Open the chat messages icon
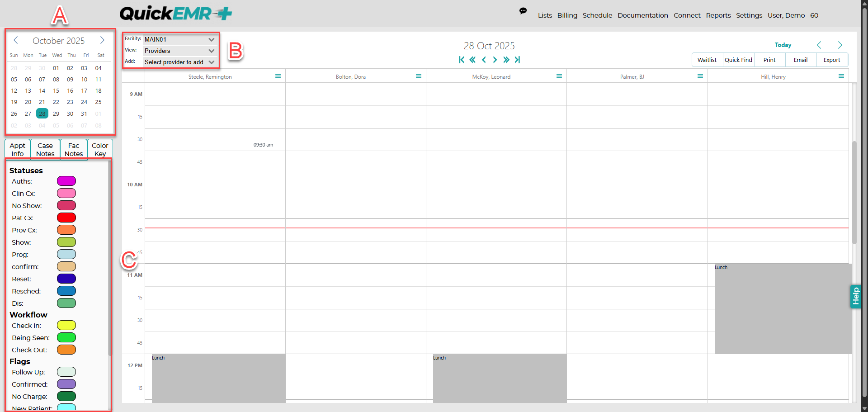 pos(523,11)
